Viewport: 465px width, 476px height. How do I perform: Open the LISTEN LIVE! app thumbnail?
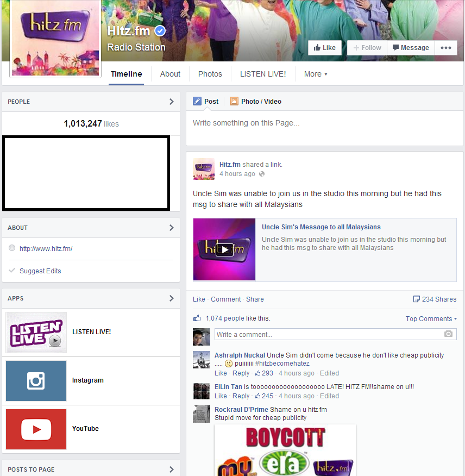36,333
